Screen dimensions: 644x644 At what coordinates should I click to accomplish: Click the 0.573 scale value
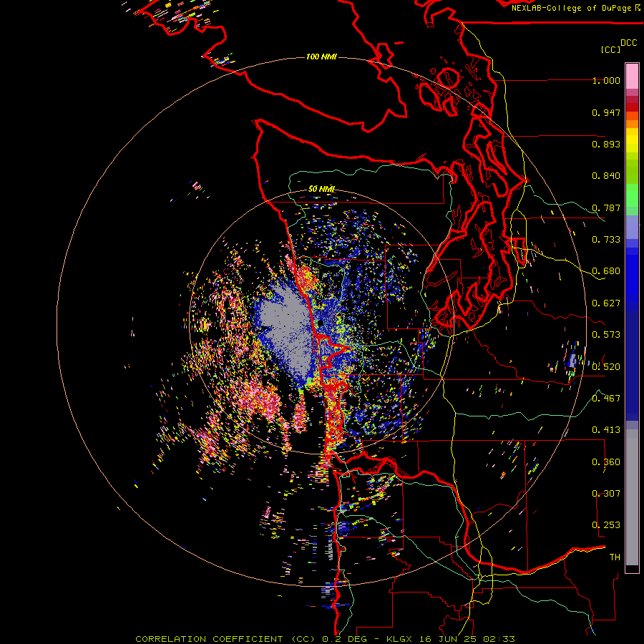pos(606,335)
